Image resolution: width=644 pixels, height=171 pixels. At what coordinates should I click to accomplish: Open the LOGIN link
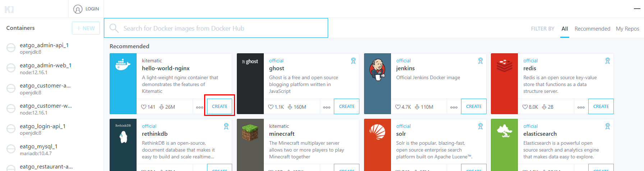click(x=92, y=9)
